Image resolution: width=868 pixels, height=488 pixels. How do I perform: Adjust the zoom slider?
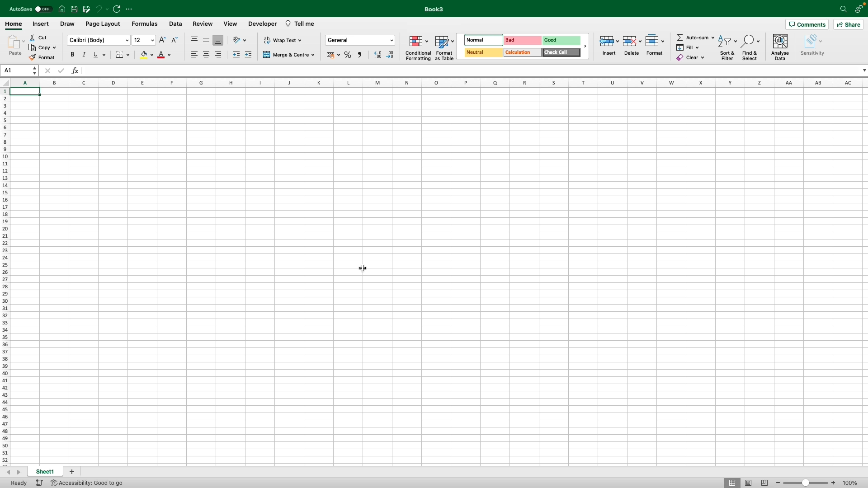click(806, 483)
